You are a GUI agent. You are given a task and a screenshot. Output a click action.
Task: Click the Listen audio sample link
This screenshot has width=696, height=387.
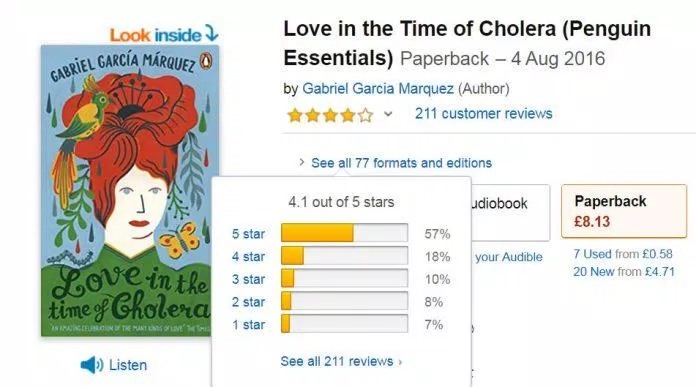point(127,365)
